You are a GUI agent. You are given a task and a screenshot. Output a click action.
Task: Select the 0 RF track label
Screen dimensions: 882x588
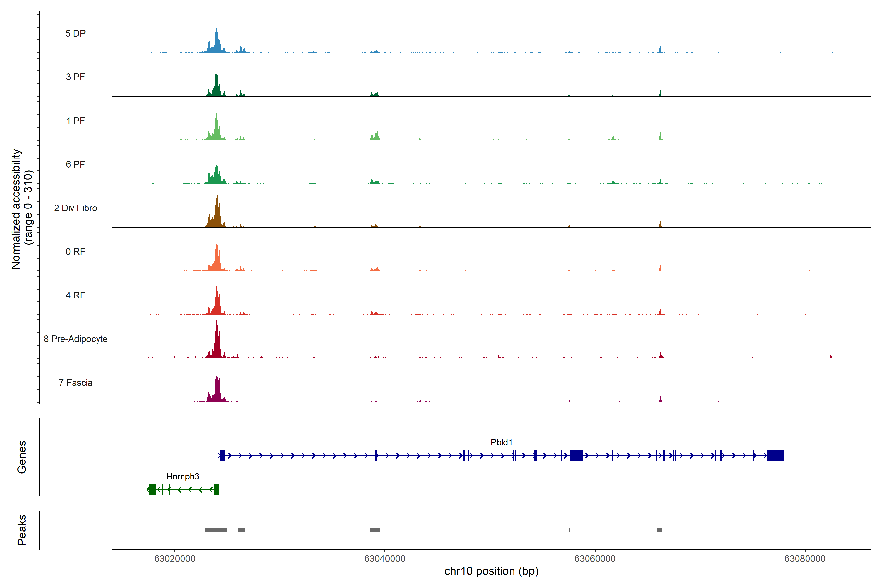click(x=75, y=252)
